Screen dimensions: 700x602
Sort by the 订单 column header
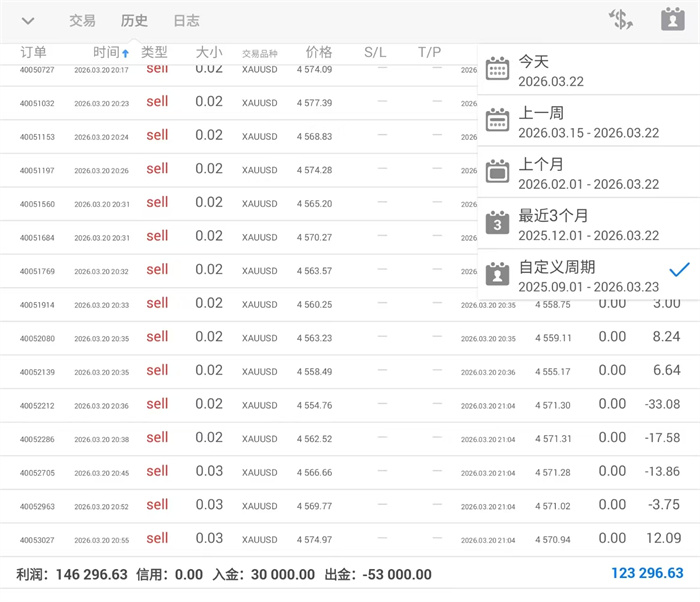34,52
